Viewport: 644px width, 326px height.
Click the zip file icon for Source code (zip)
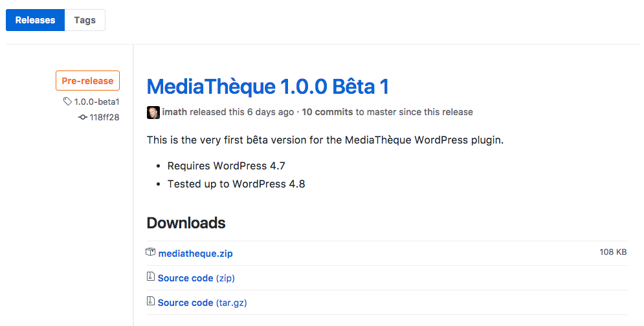[x=151, y=276]
